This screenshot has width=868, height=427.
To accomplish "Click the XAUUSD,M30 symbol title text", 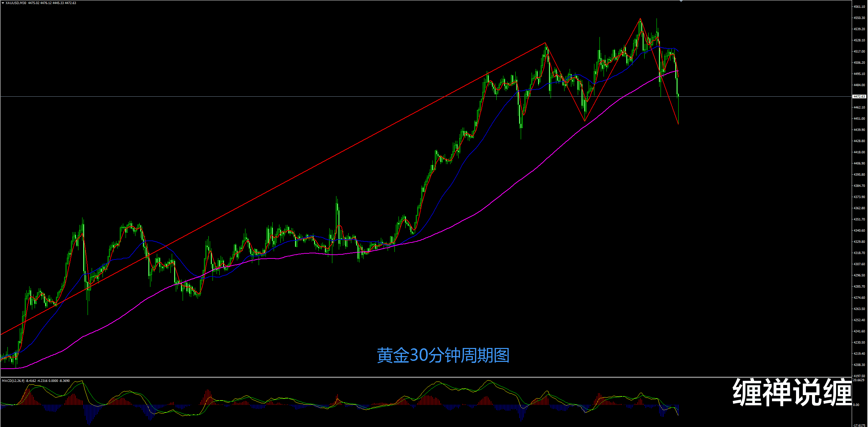I will (16, 3).
